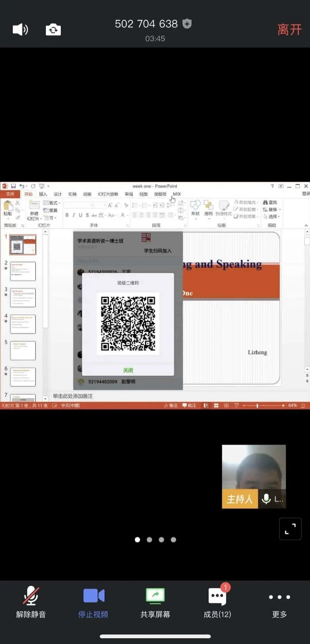Select slide 2 thumbnail
This screenshot has height=644, width=310.
[x=23, y=271]
